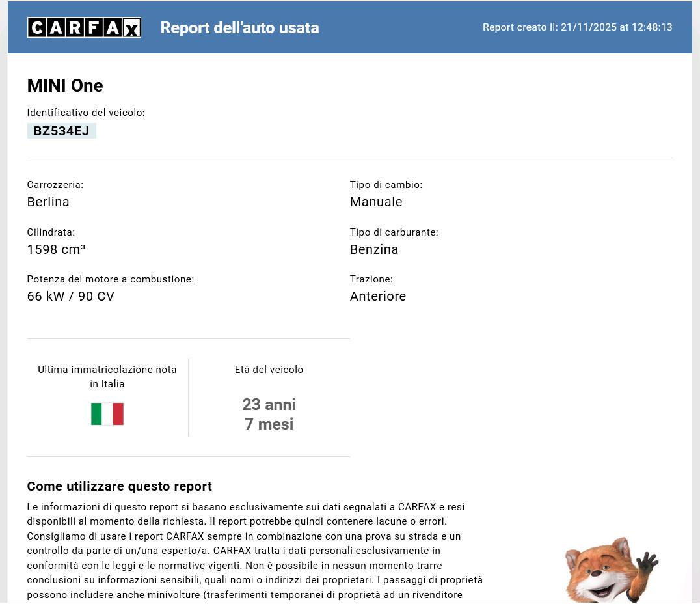This screenshot has width=700, height=604.
Task: Click the vehicle age '23 anni 7 mesi'
Action: (269, 414)
